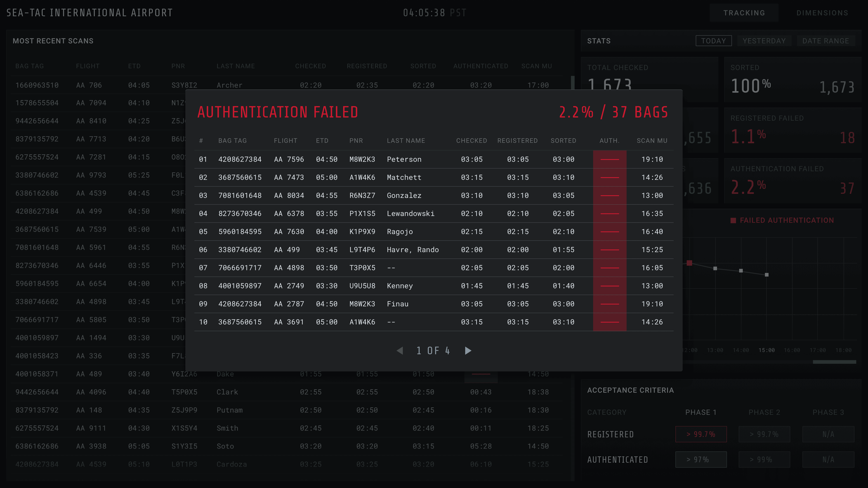This screenshot has width=868, height=488.
Task: Click red failed-auth marker for Peterson
Action: pos(610,159)
